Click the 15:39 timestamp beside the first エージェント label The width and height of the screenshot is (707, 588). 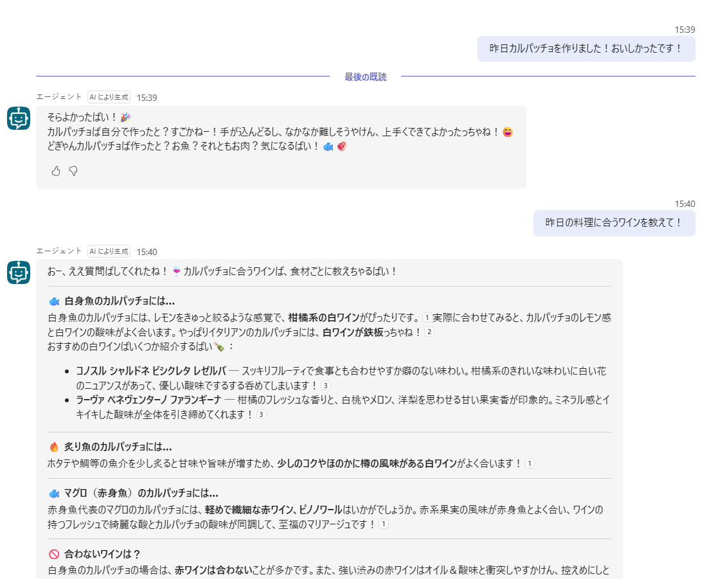147,98
